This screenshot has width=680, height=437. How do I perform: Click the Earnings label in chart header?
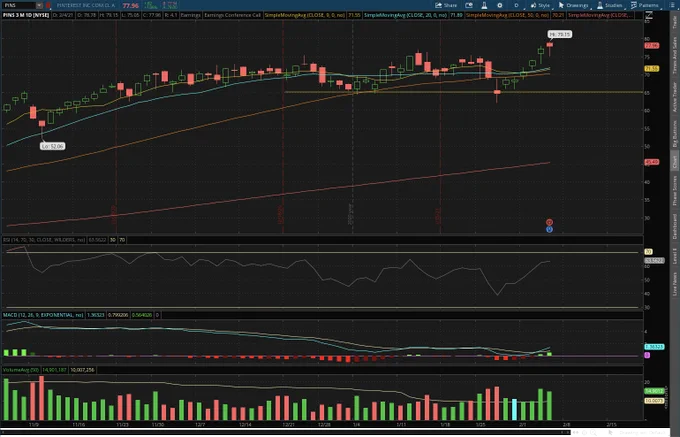[x=190, y=15]
